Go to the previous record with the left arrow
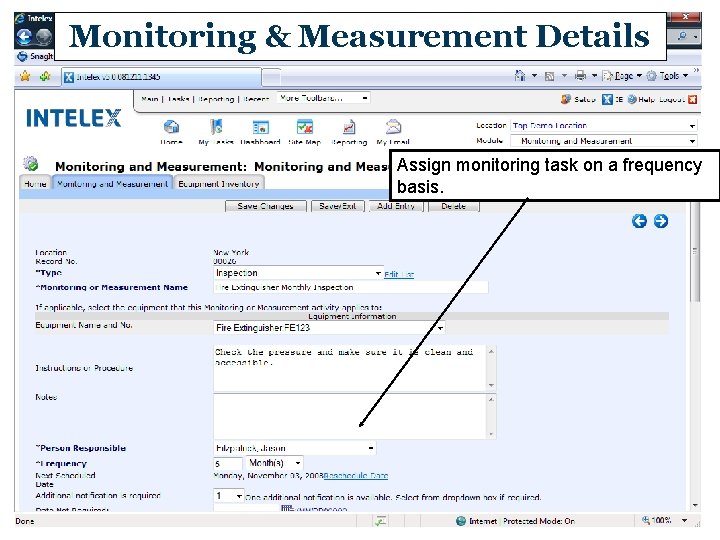The height and width of the screenshot is (540, 720). tap(639, 221)
